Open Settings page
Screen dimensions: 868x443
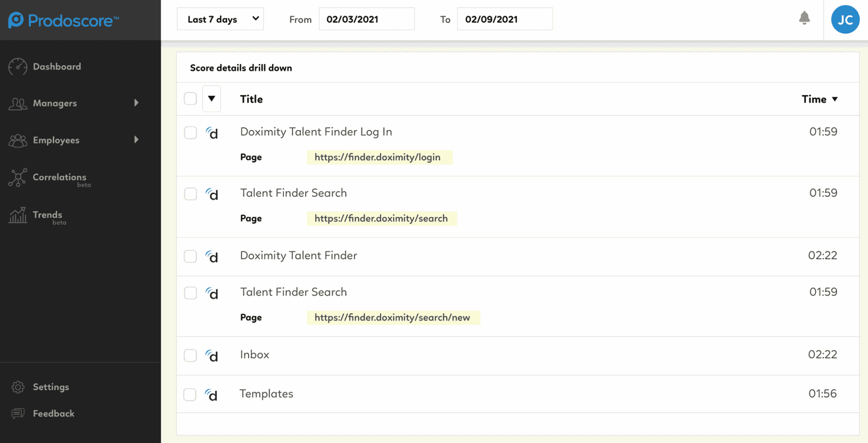[51, 387]
